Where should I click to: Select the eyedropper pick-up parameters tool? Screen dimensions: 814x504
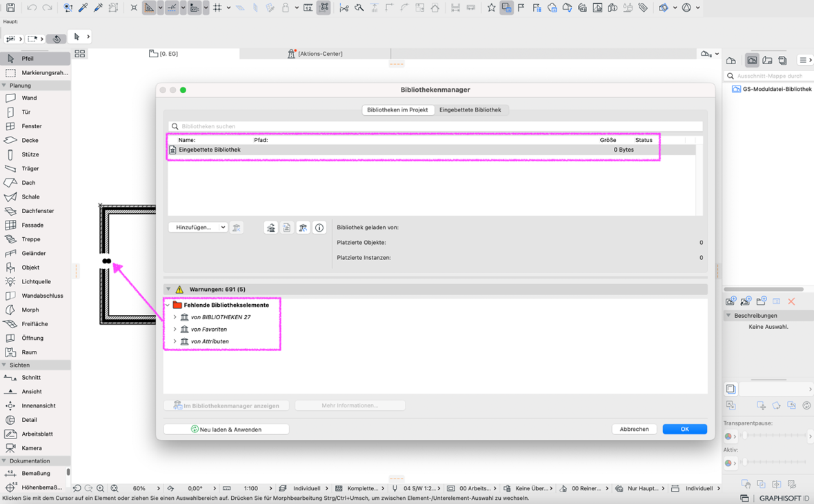(83, 8)
